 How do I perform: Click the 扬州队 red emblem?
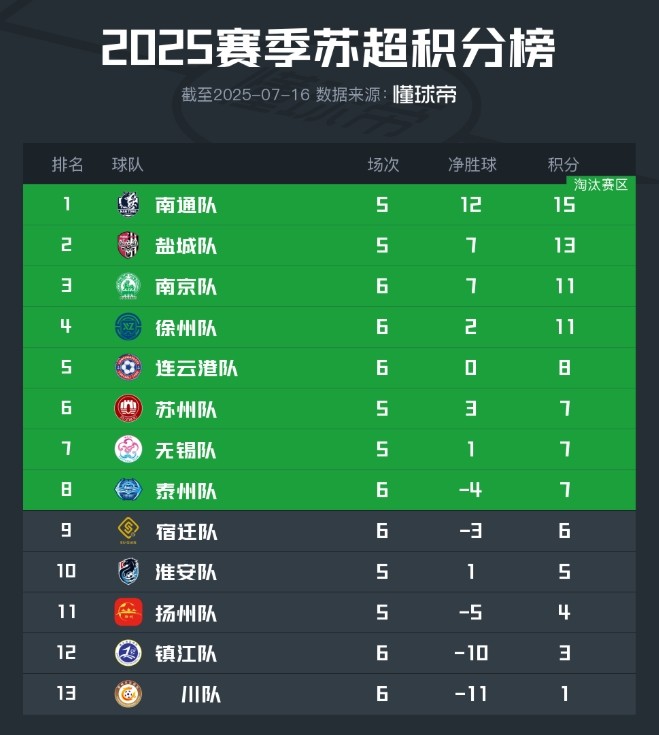pyautogui.click(x=129, y=613)
